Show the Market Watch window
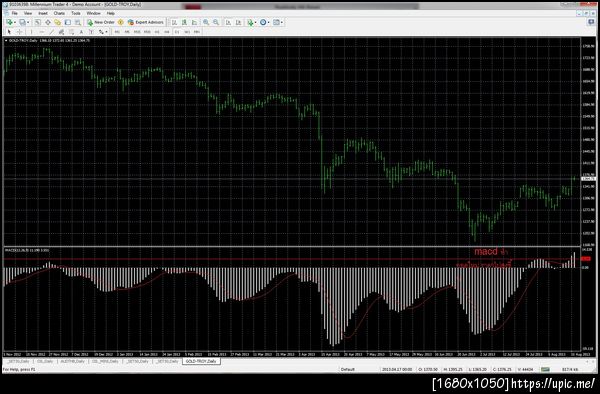This screenshot has width=600, height=394. tap(38, 23)
